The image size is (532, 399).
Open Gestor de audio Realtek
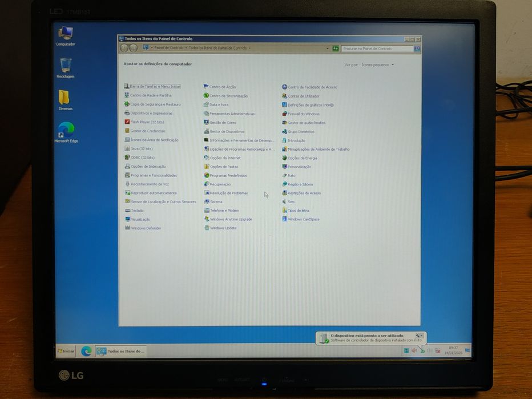(304, 123)
